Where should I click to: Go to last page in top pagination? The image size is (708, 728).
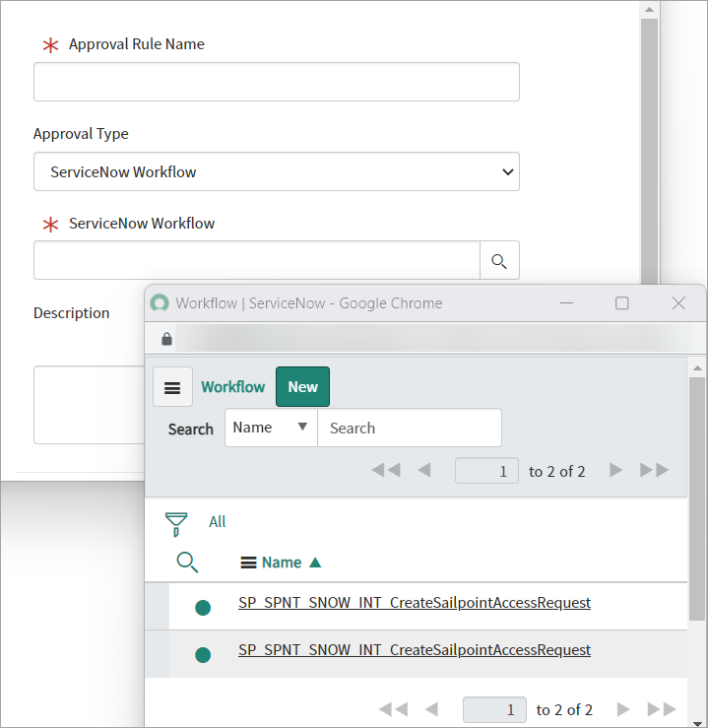(x=655, y=470)
